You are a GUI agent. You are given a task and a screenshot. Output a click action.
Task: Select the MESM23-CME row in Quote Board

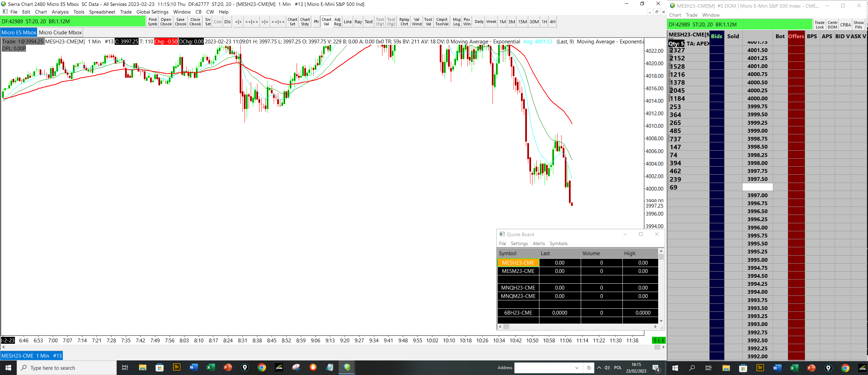518,271
